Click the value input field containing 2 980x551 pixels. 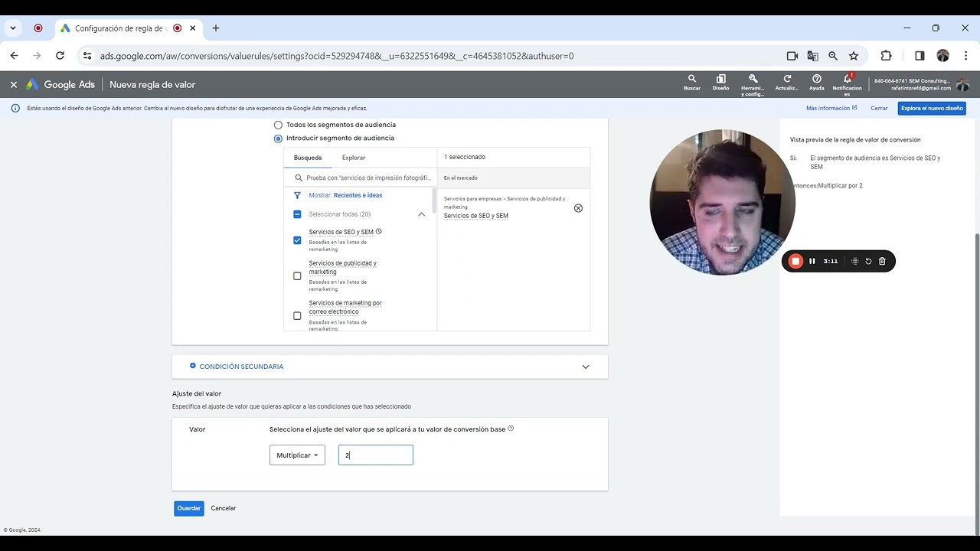click(x=376, y=455)
